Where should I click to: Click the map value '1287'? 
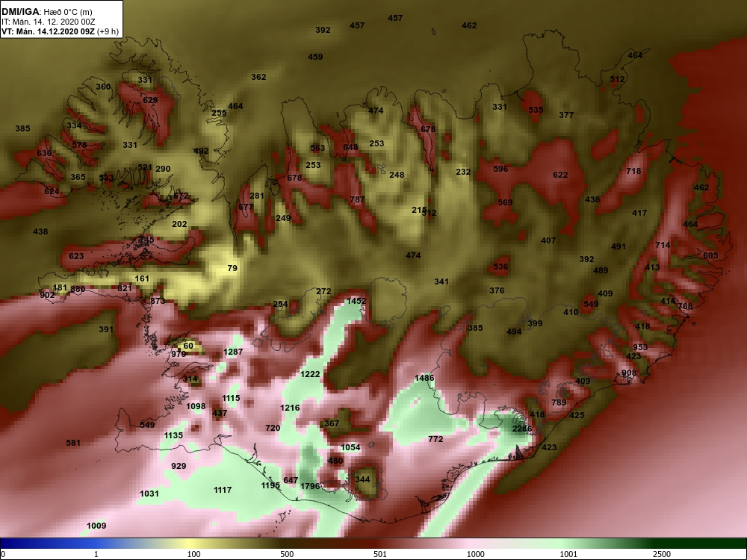coord(233,352)
